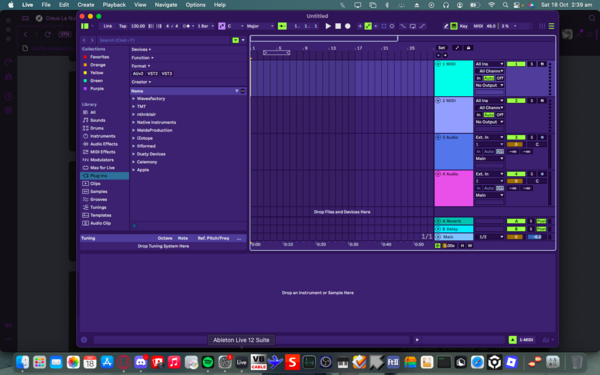Click the Tap tempo button

point(122,26)
